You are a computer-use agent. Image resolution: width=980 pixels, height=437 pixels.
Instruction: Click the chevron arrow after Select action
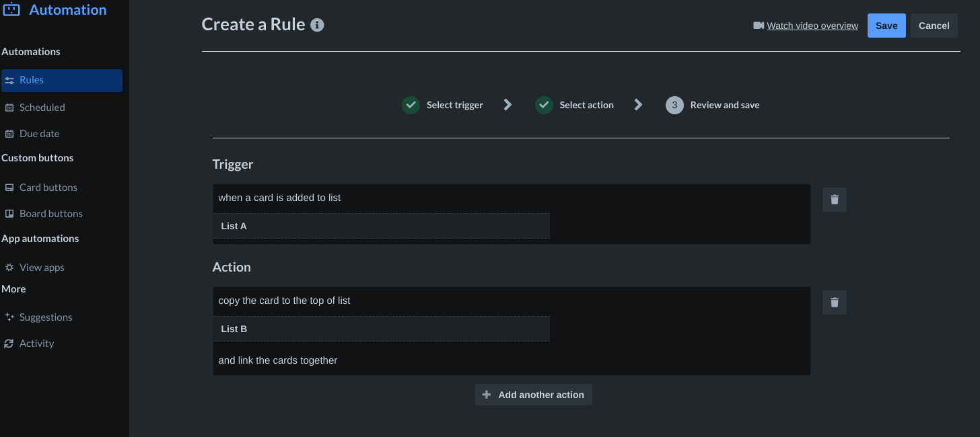639,105
